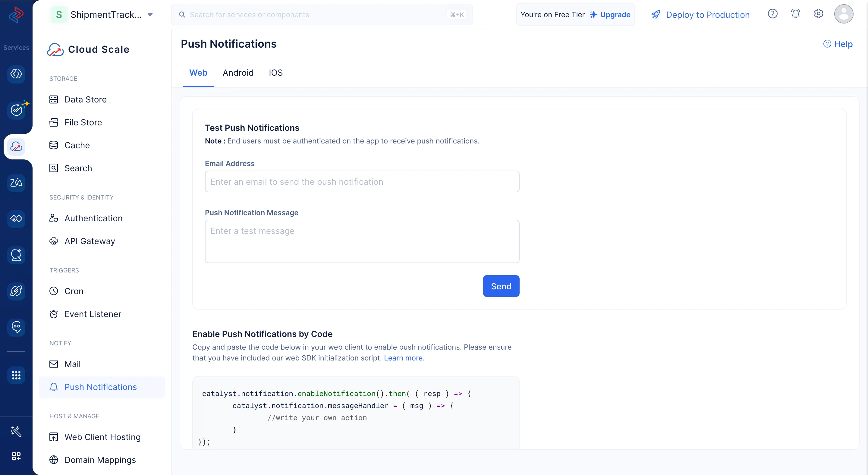Image resolution: width=868 pixels, height=475 pixels.
Task: Focus the Email Address input field
Action: pos(362,181)
